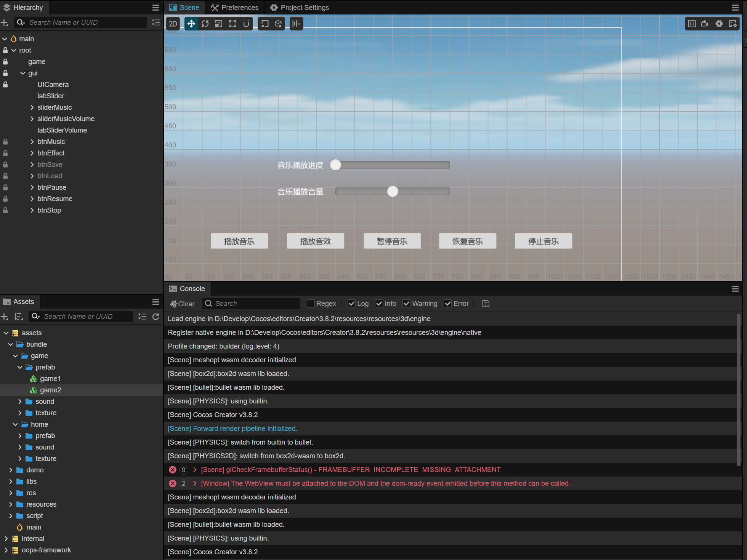Click the add node plus icon in Hierarchy

(x=5, y=23)
